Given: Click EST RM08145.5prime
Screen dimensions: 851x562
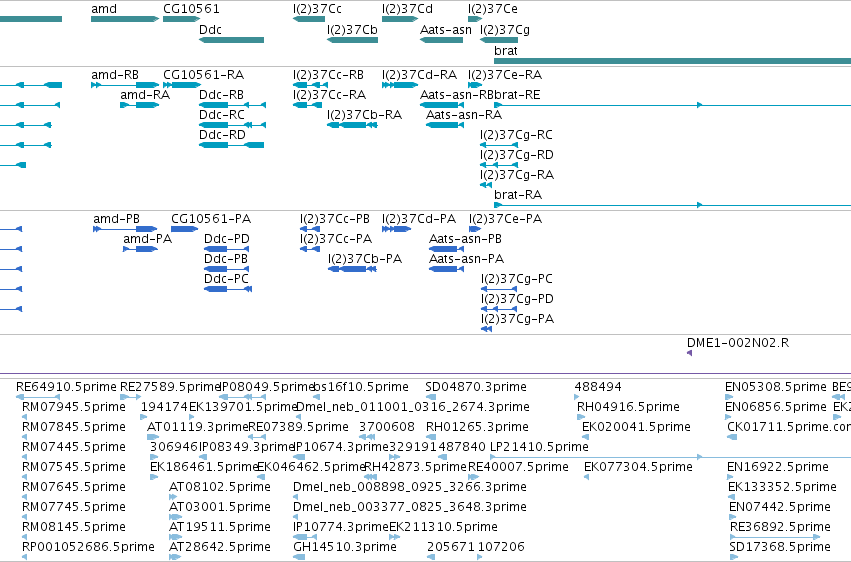Looking at the screenshot, I should (x=24, y=537).
